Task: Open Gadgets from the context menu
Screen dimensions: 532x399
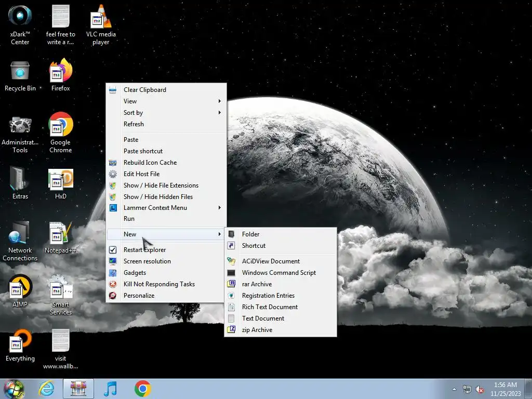Action: click(x=166, y=273)
